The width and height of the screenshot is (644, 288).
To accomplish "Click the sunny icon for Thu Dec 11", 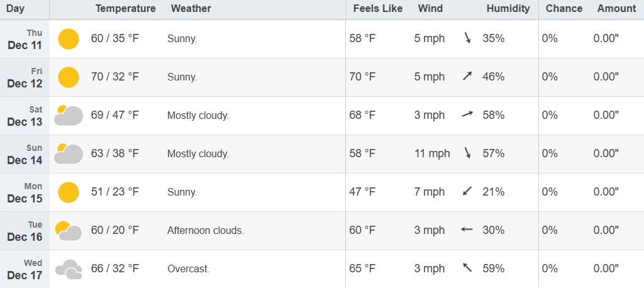I will point(69,39).
